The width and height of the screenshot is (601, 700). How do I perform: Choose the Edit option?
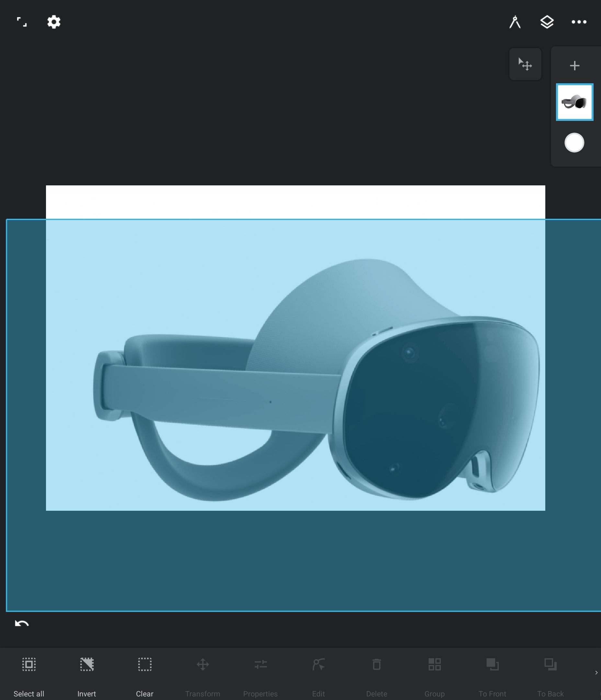[318, 677]
